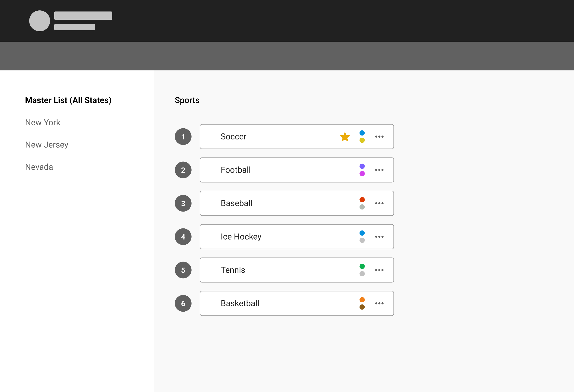This screenshot has width=574, height=392.
Task: Click the blue dot on Ice Hockey row
Action: [x=362, y=233]
